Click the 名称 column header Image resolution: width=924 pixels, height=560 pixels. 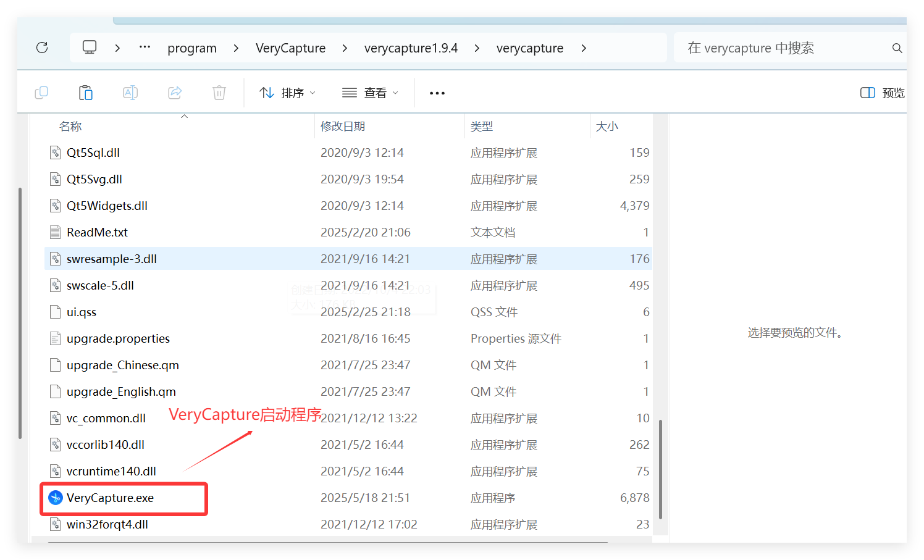(70, 127)
